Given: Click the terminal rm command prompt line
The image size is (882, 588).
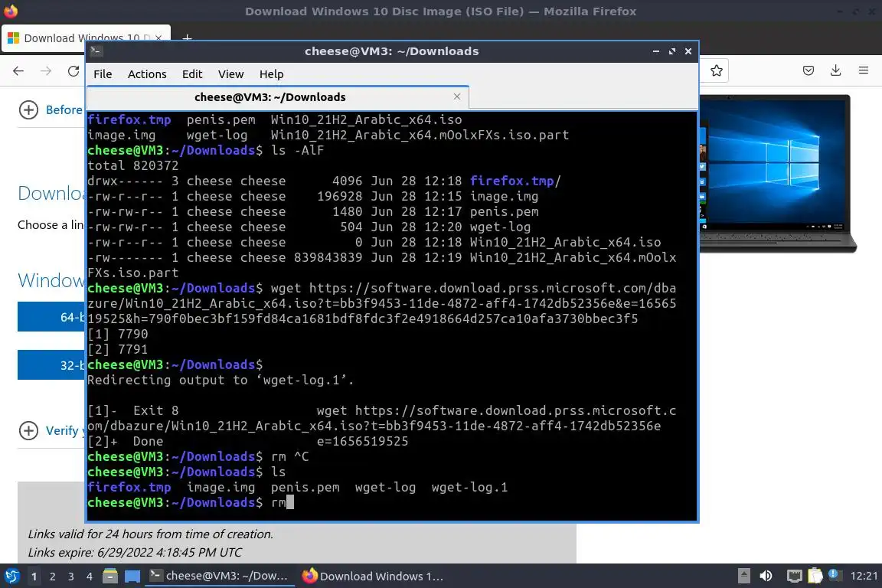Looking at the screenshot, I should click(x=190, y=502).
